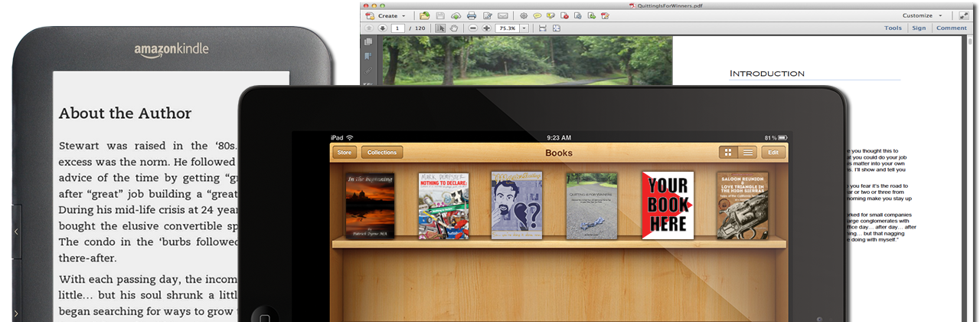
Task: Click the Fit Full Page icon
Action: (x=557, y=28)
